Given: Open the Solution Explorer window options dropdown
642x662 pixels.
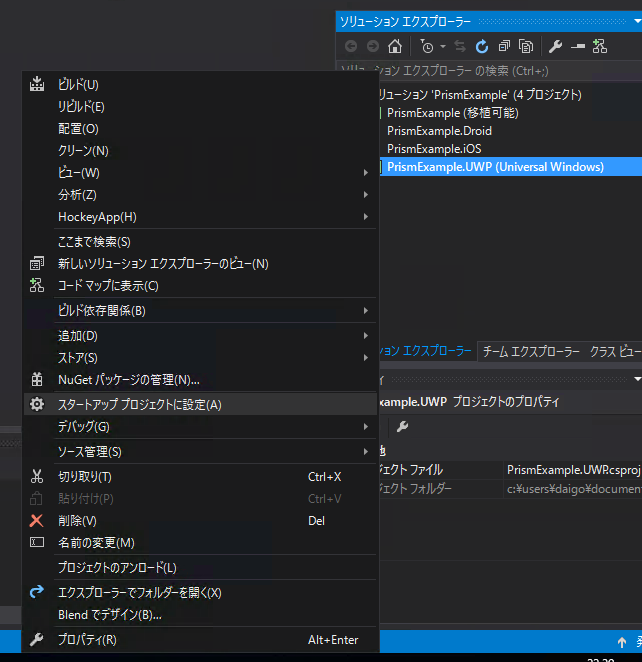Looking at the screenshot, I should point(637,21).
